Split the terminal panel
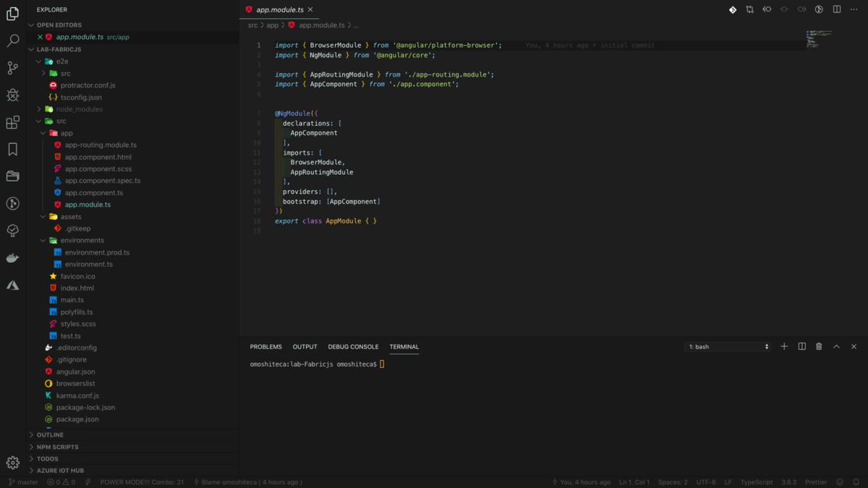868x488 pixels. [801, 346]
